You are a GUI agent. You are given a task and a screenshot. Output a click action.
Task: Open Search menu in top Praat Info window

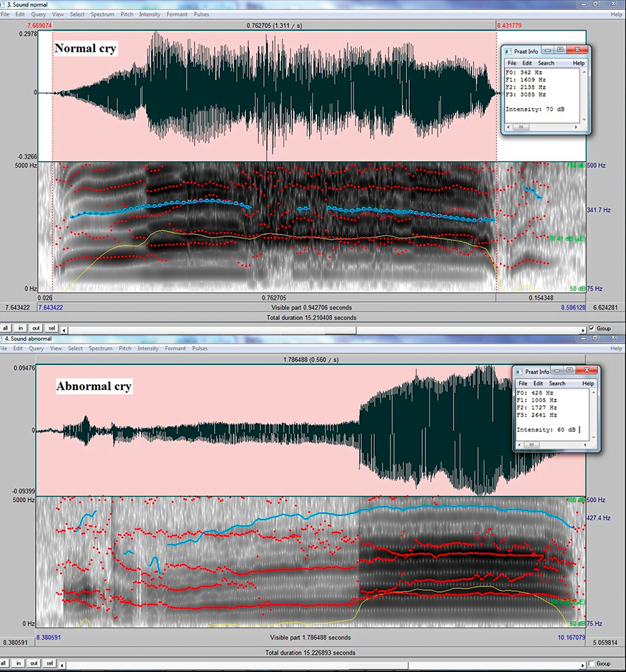[546, 63]
